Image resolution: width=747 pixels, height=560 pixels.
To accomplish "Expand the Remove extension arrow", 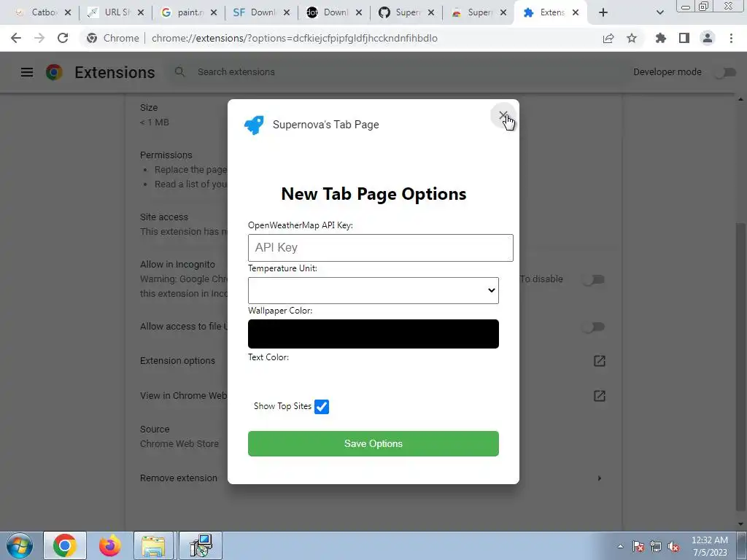I will [600, 478].
